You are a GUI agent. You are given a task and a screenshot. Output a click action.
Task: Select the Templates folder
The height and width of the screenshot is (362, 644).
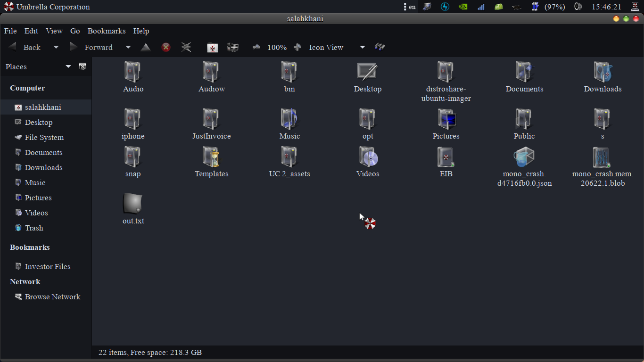(212, 162)
